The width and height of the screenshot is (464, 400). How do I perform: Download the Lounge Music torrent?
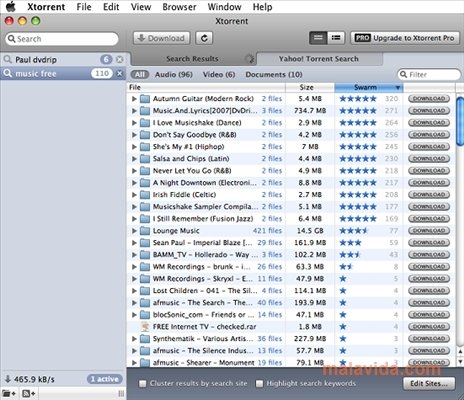pyautogui.click(x=429, y=231)
